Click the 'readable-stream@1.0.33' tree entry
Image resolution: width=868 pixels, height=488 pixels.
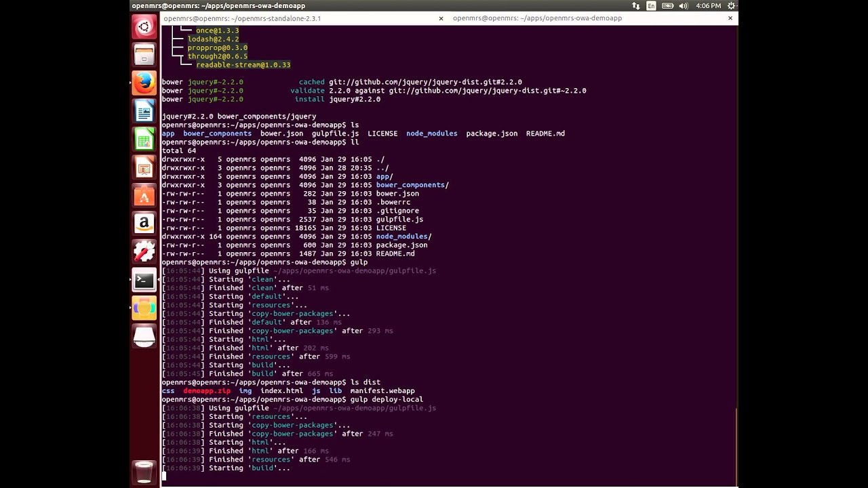(x=243, y=65)
